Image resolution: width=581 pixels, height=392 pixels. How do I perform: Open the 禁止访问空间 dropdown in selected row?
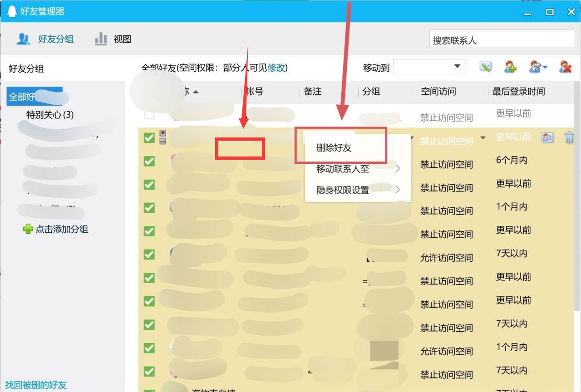point(483,137)
